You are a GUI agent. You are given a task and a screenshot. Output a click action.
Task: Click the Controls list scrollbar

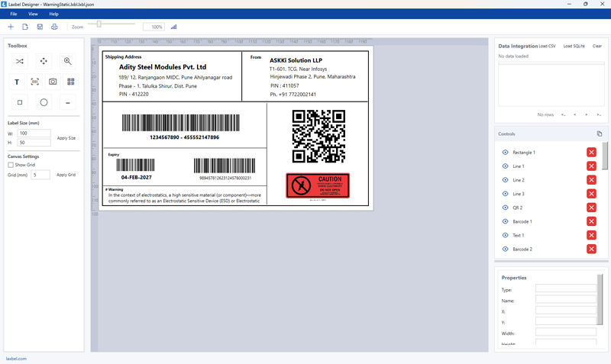pos(605,156)
